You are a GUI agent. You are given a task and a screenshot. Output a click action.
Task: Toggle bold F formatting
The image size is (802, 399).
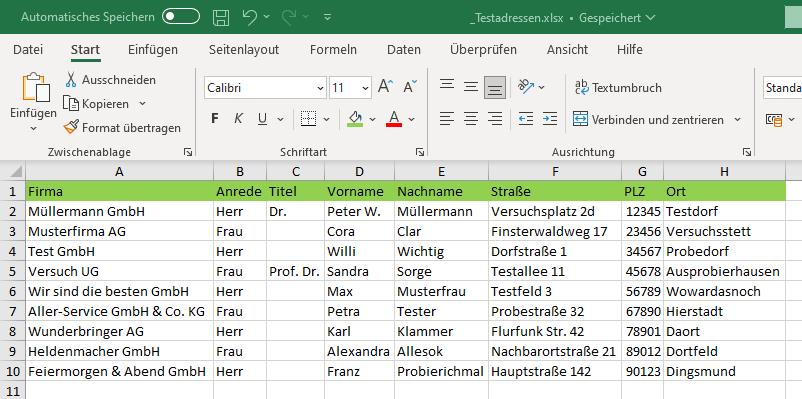(215, 119)
